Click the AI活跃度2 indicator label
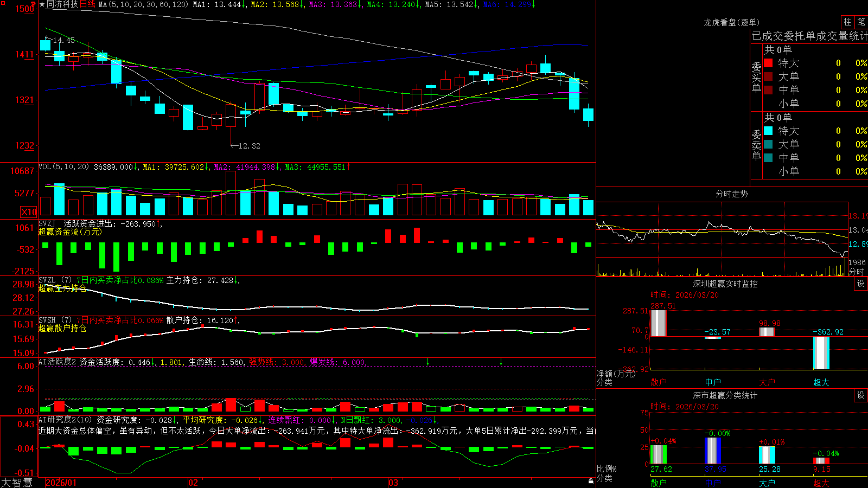 [x=58, y=362]
